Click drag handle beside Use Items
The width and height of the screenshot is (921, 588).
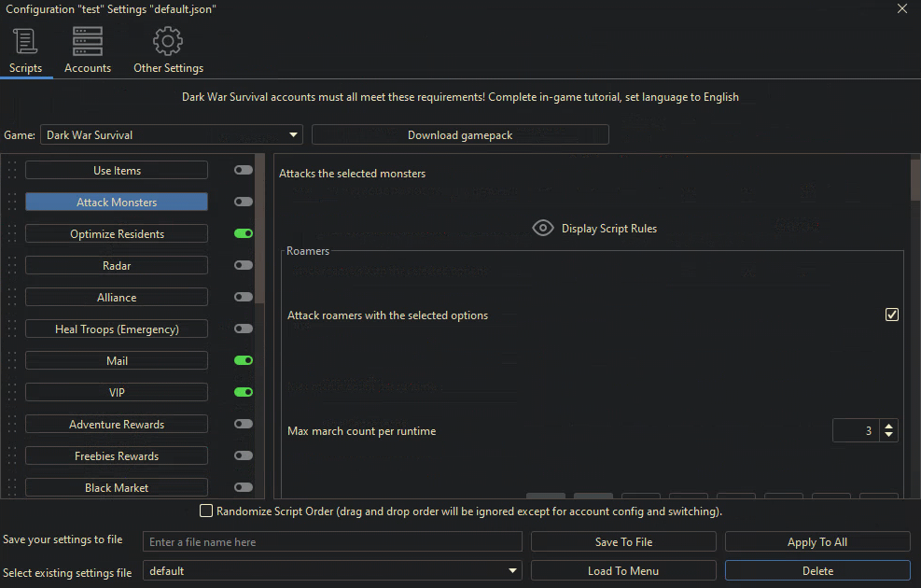pos(12,171)
